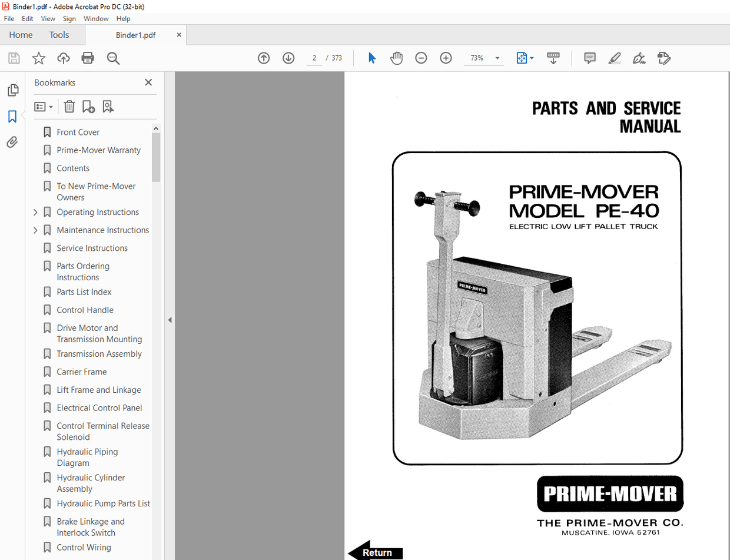
Task: Create a new bookmark
Action: click(88, 107)
